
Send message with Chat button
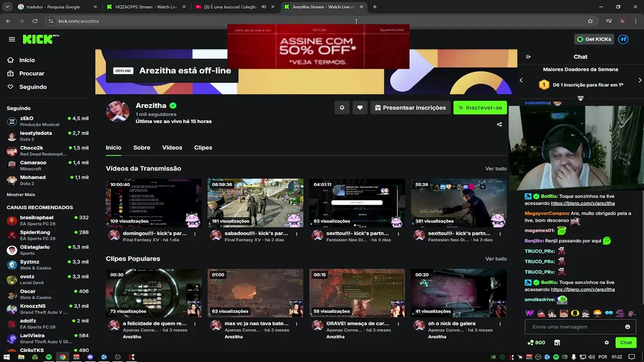pos(626,342)
